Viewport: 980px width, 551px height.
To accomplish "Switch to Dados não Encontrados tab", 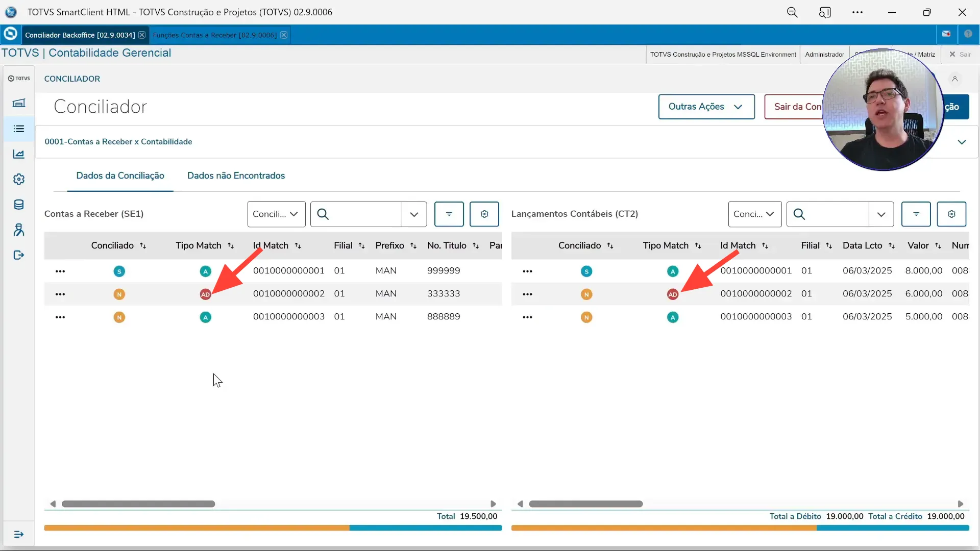I will pyautogui.click(x=236, y=176).
